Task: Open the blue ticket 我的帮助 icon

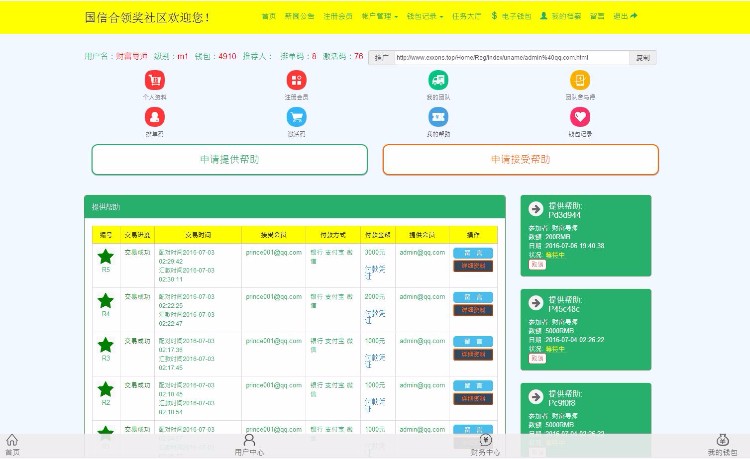Action: pyautogui.click(x=438, y=117)
